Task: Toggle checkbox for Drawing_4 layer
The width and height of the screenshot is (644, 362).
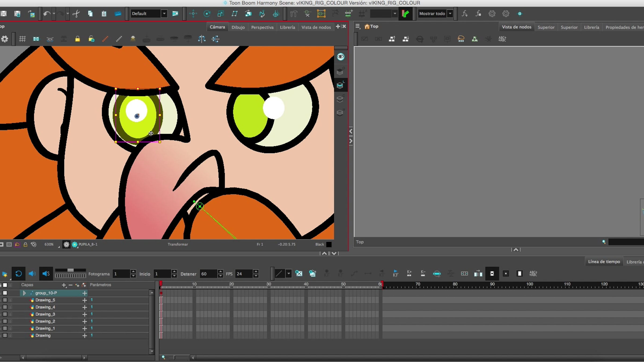Action: pos(5,307)
